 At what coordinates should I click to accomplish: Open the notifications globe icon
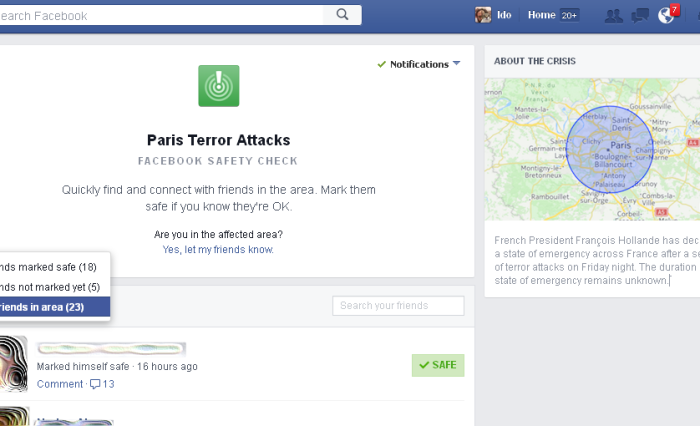coord(667,15)
